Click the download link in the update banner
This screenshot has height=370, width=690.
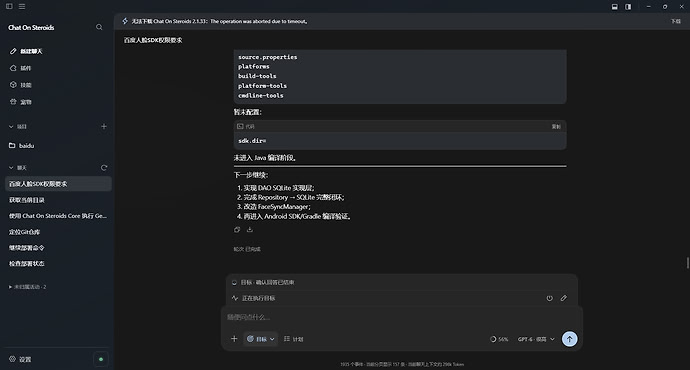click(675, 21)
